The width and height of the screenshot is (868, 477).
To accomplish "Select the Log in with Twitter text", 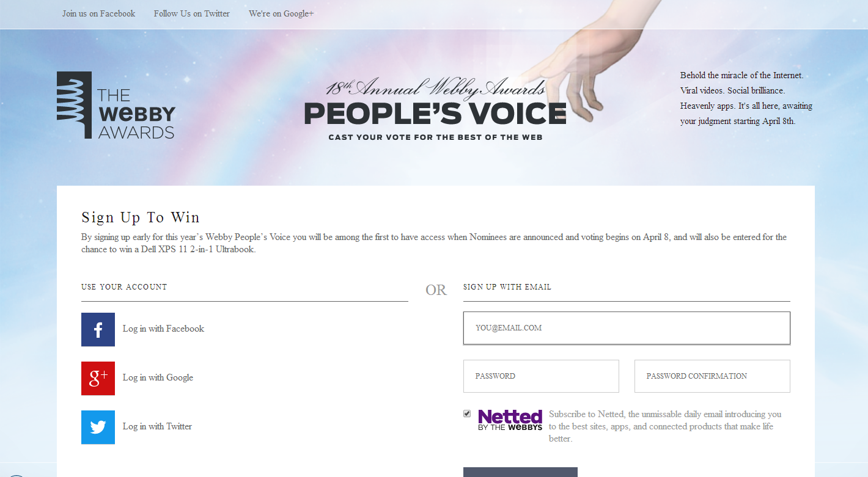I will [157, 426].
